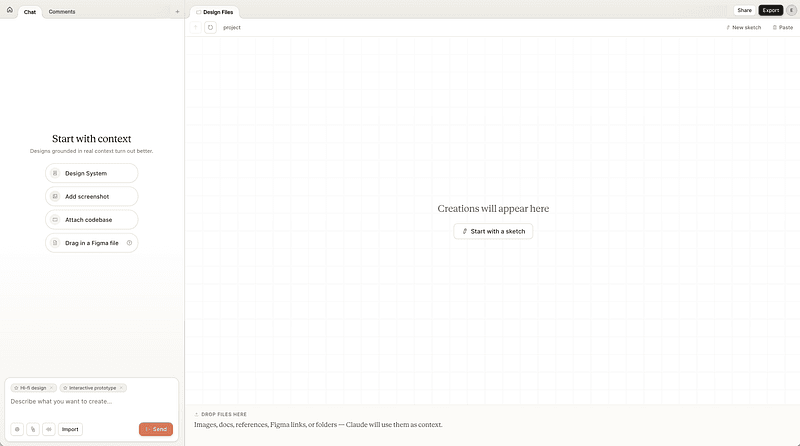The width and height of the screenshot is (800, 446).
Task: Click the attach file paperclip icon
Action: 33,429
